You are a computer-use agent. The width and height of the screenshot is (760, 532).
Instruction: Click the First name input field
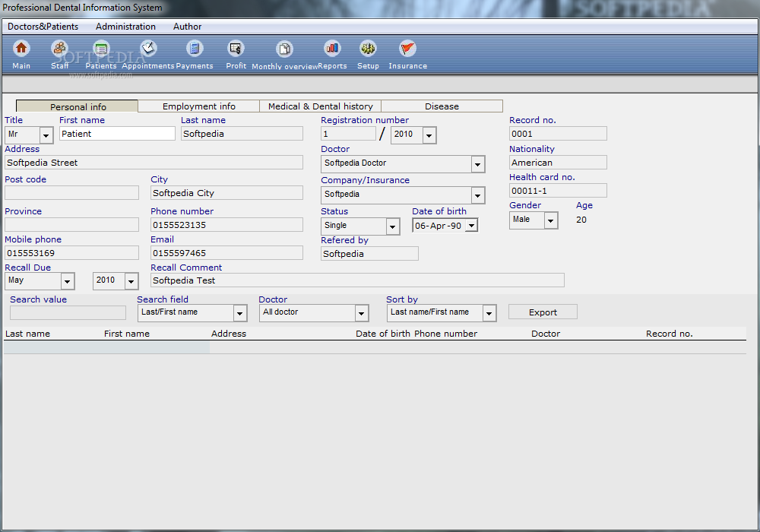[x=117, y=134]
